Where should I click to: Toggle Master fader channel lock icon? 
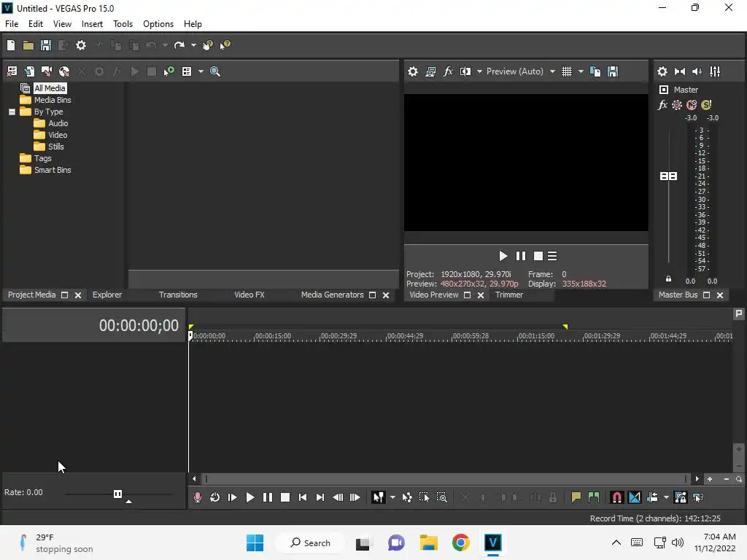(668, 279)
